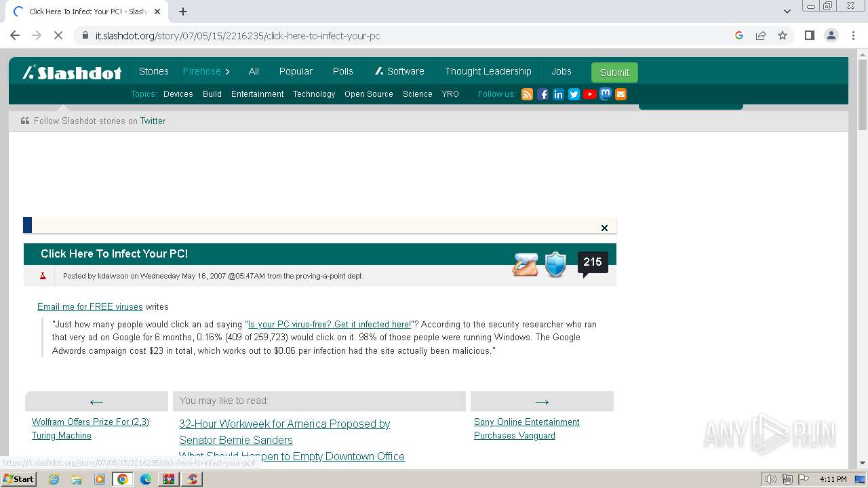Open Thought Leadership section

[x=488, y=71]
